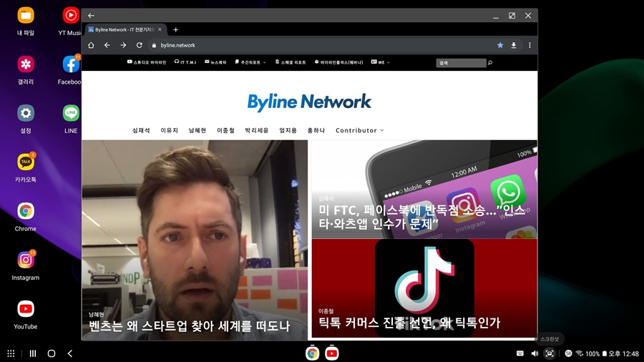Open 설정 (Settings) gear icon on desktop
This screenshot has height=362, width=644.
click(x=26, y=113)
